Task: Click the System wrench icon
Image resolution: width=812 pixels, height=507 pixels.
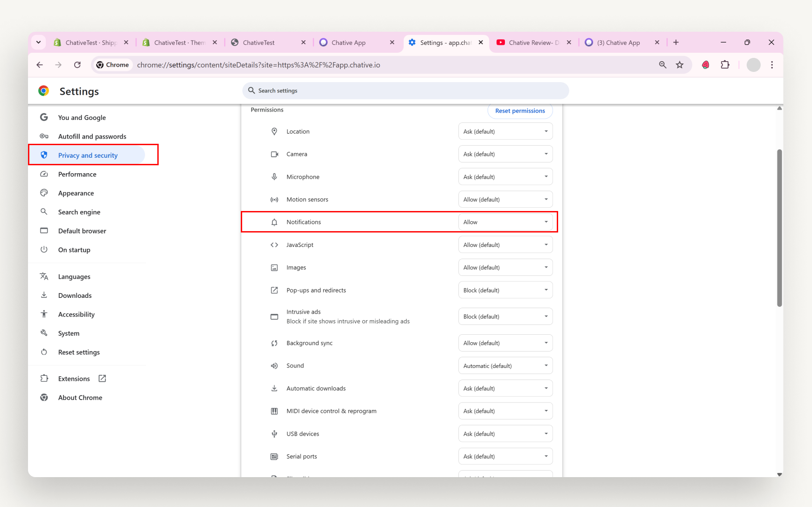Action: click(44, 333)
